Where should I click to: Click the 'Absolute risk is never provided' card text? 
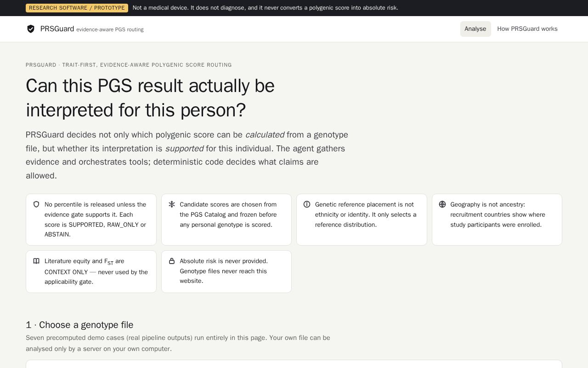224,271
